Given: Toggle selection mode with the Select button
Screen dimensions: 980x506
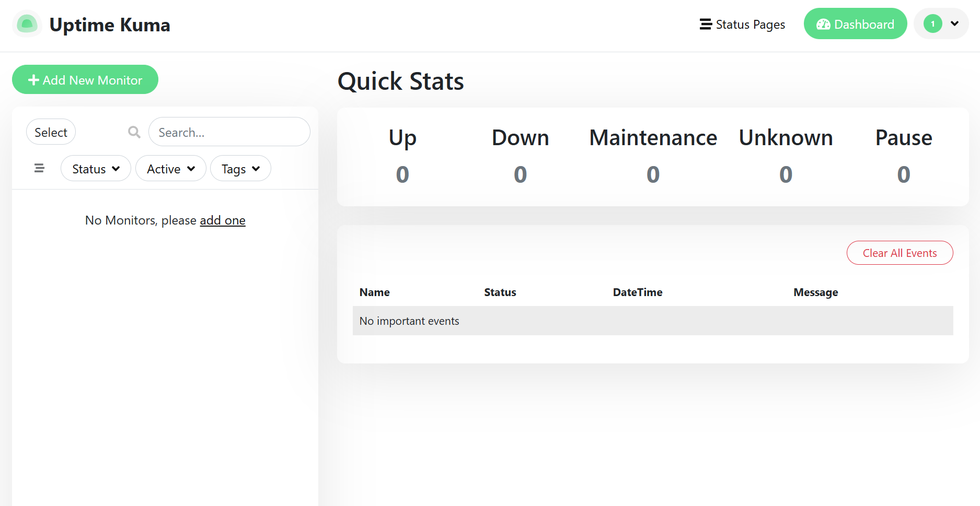Looking at the screenshot, I should coord(51,132).
